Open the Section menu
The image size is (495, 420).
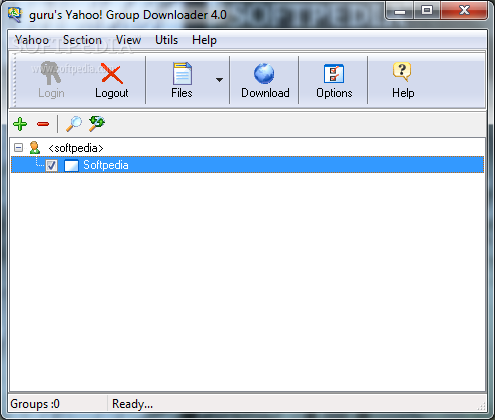tap(82, 40)
